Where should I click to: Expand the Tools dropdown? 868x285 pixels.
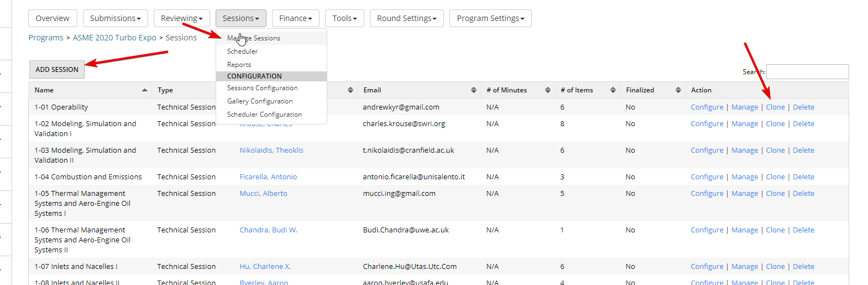coord(344,18)
